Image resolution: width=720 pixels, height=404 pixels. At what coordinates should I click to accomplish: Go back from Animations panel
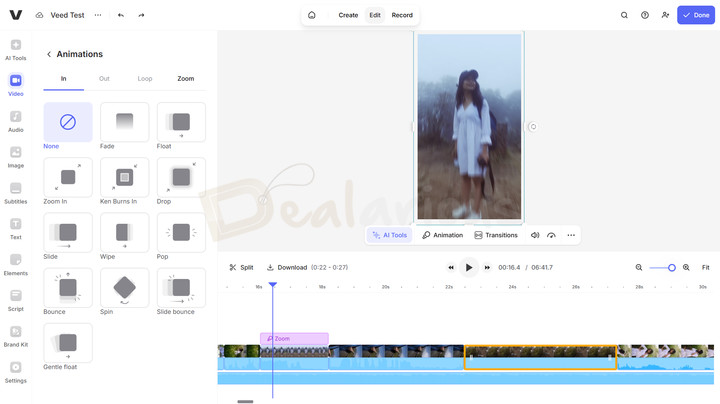point(49,54)
